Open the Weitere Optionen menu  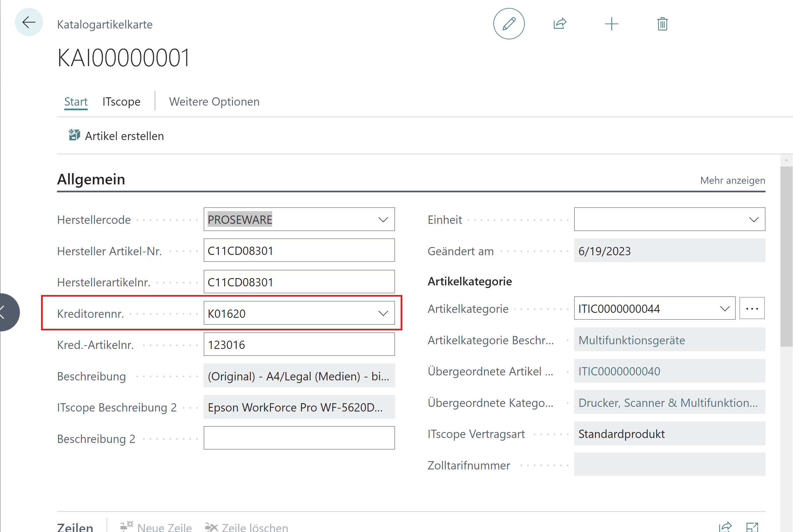click(x=214, y=101)
